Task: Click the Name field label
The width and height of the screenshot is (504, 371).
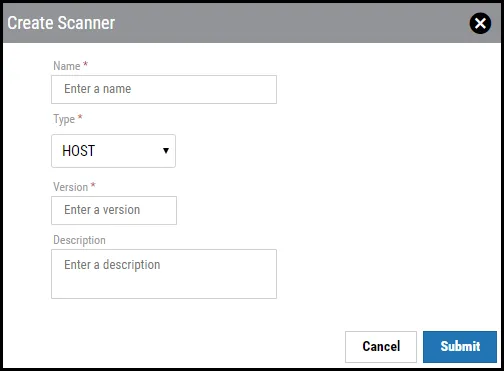Action: tap(67, 66)
